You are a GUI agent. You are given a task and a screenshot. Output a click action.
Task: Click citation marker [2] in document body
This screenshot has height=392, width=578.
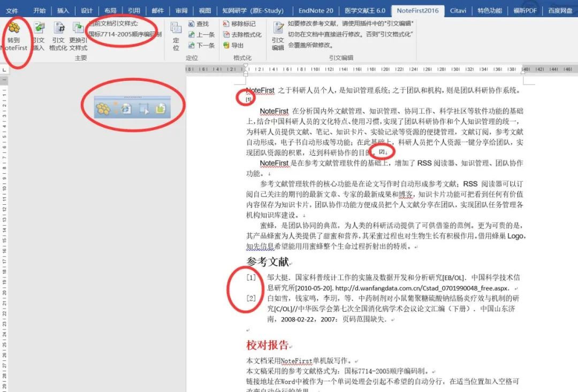(x=382, y=151)
